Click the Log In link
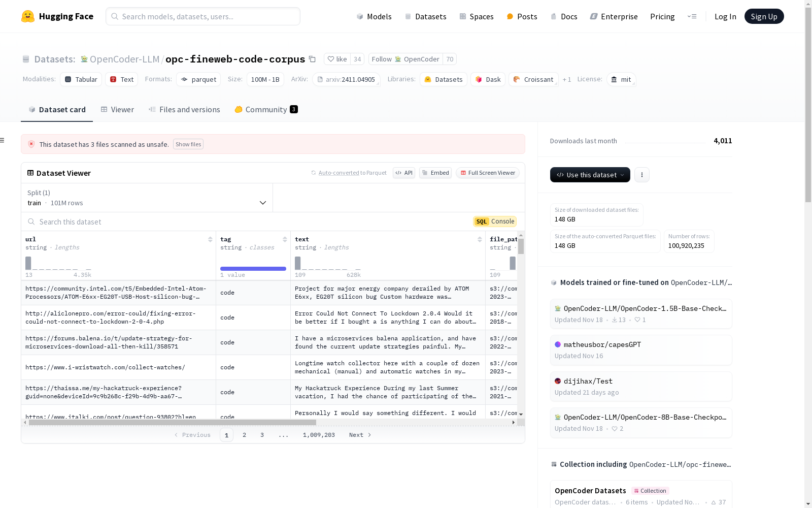This screenshot has height=508, width=812. 725,16
